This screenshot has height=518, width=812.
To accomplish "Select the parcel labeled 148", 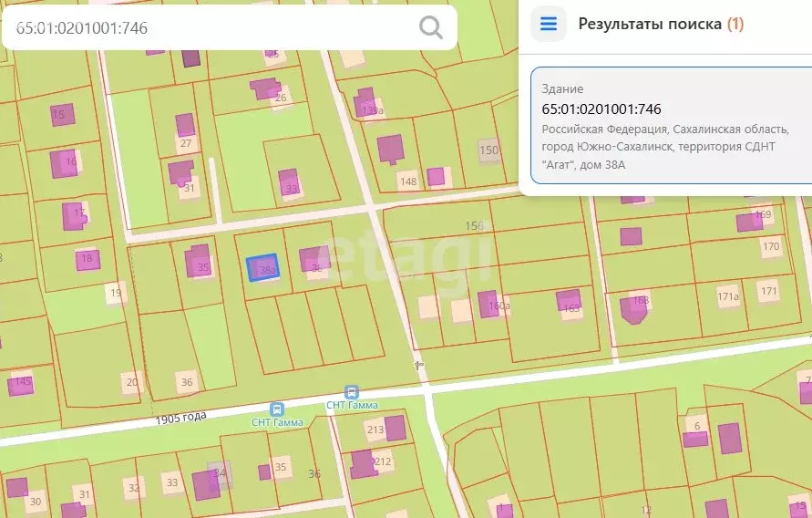I will tap(408, 181).
